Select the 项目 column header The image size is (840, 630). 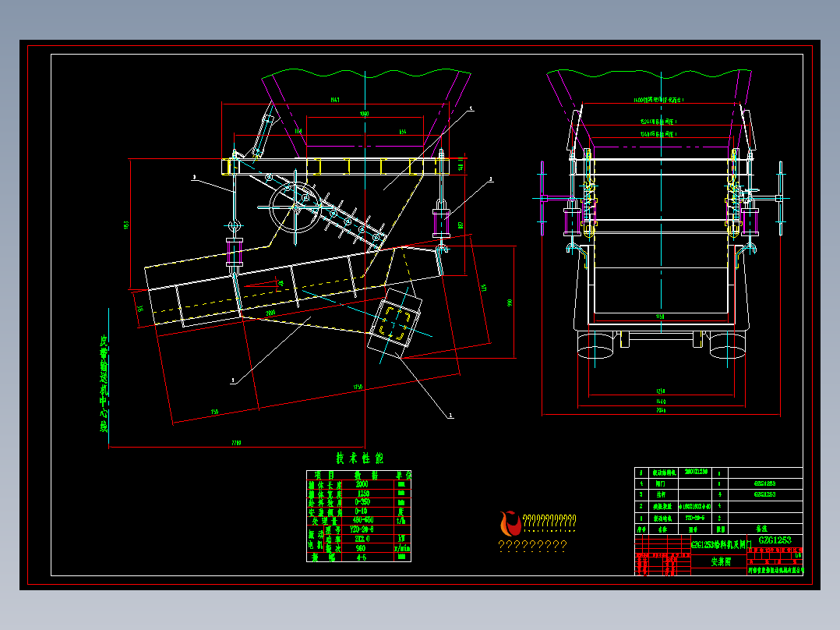tap(325, 475)
